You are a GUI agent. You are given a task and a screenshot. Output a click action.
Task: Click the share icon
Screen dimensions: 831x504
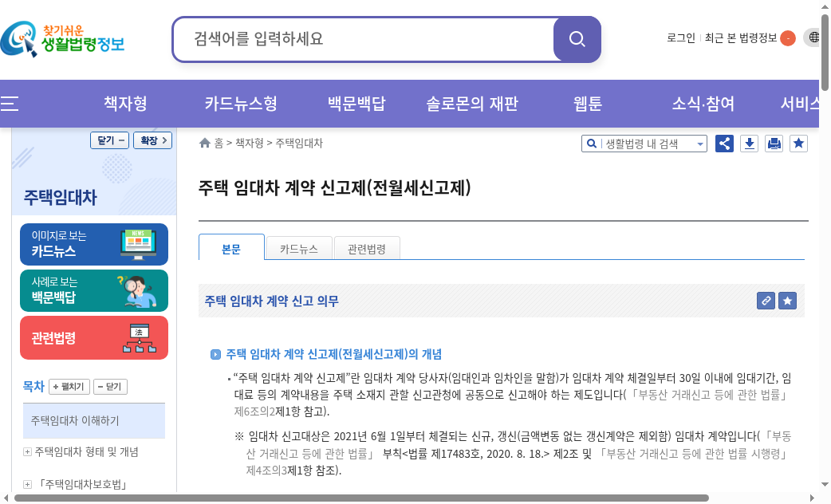724,144
